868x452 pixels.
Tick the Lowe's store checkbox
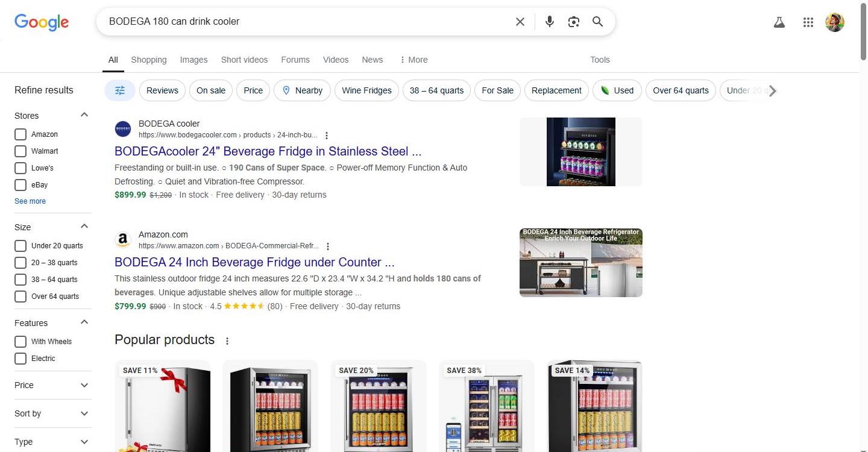(x=20, y=168)
